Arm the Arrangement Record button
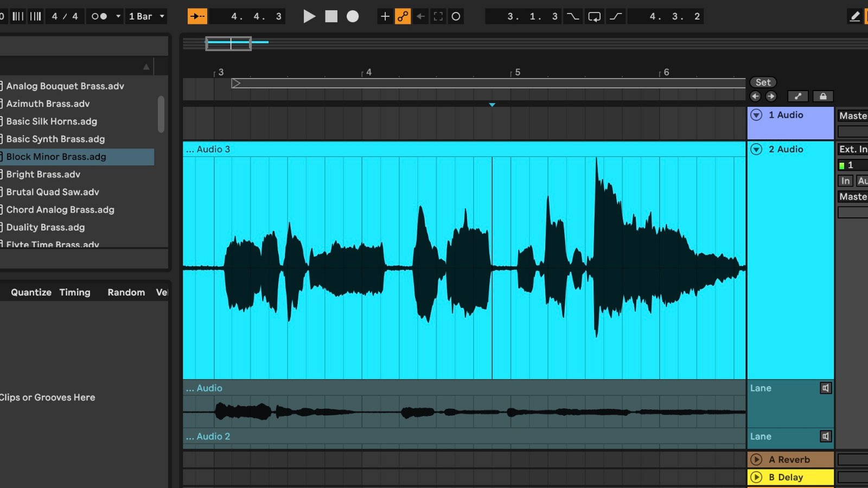868x488 pixels. coord(353,16)
